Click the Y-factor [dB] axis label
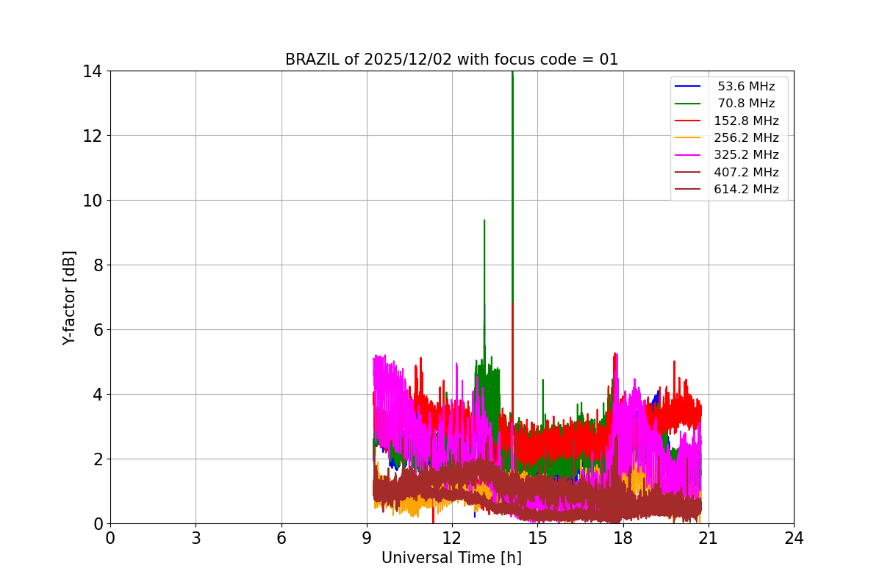 click(x=69, y=298)
